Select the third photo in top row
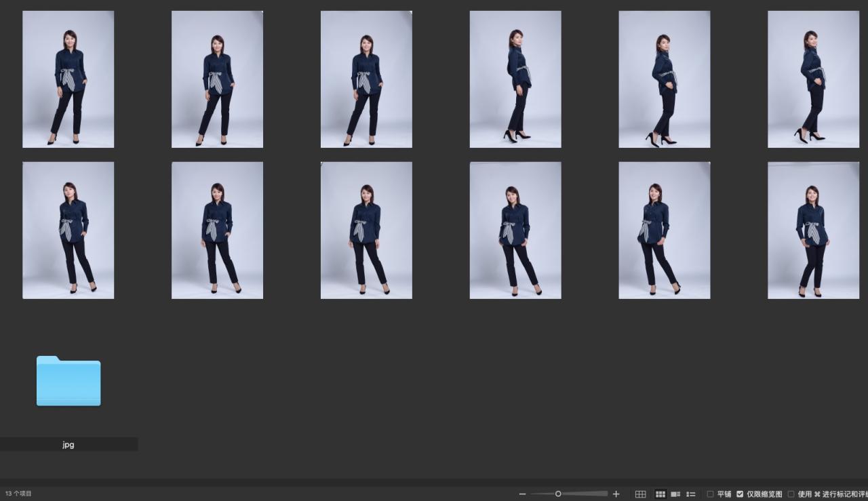The image size is (868, 501). click(366, 79)
